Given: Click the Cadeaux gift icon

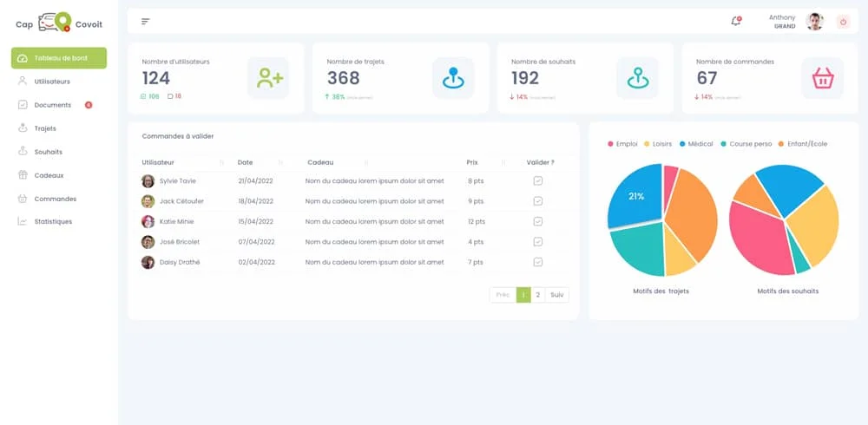Looking at the screenshot, I should pyautogui.click(x=23, y=175).
